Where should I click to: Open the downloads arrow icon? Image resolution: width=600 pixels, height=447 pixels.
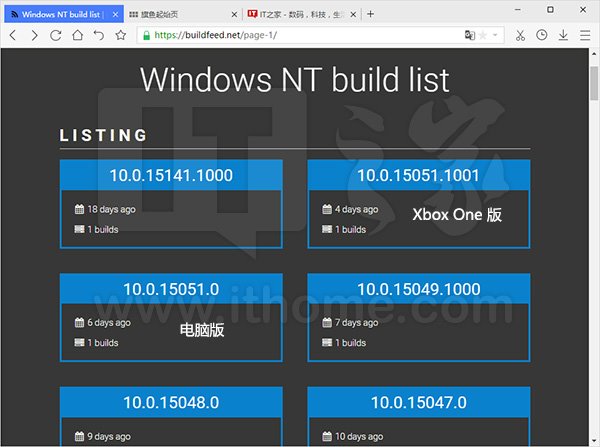pyautogui.click(x=564, y=35)
